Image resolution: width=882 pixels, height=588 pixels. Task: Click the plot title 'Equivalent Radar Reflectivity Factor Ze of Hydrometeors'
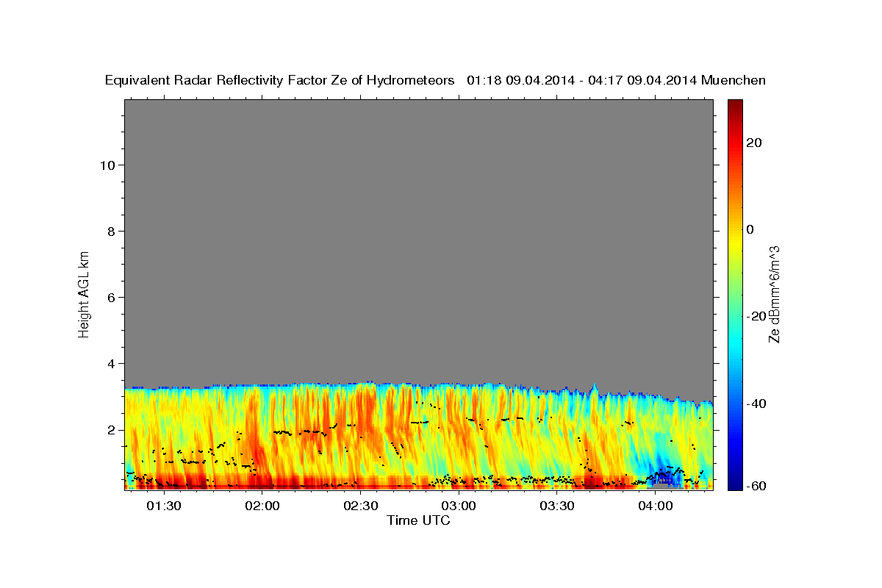[280, 80]
